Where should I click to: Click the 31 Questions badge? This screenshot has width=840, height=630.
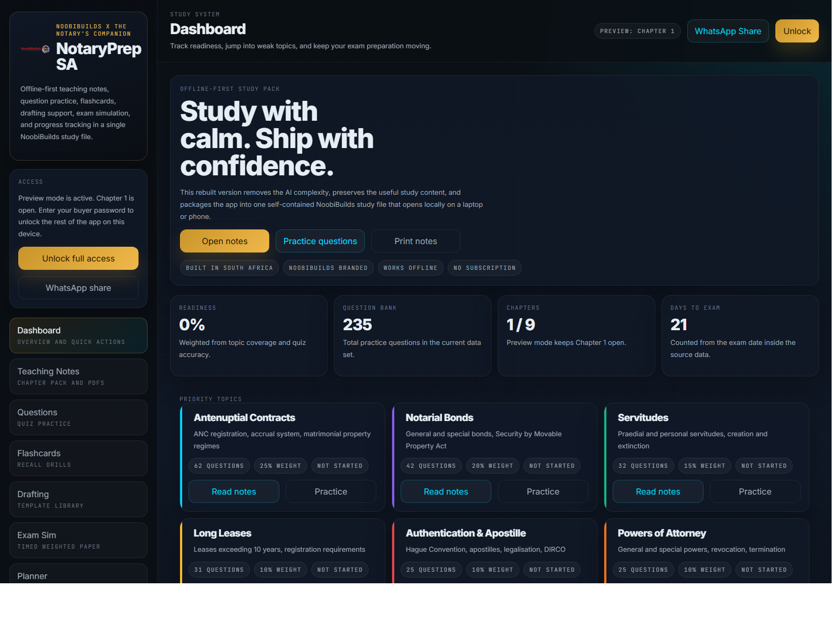click(219, 570)
